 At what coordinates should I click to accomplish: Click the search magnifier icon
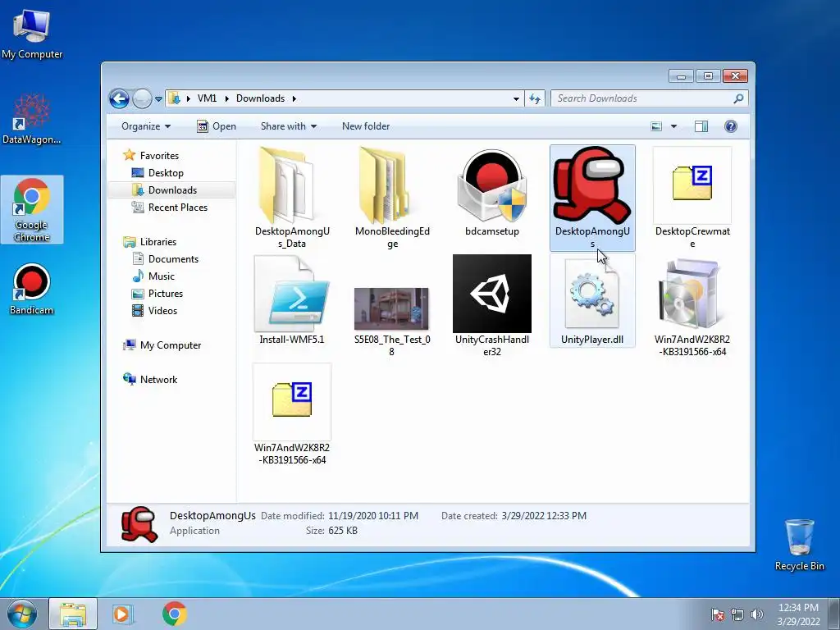pyautogui.click(x=739, y=98)
